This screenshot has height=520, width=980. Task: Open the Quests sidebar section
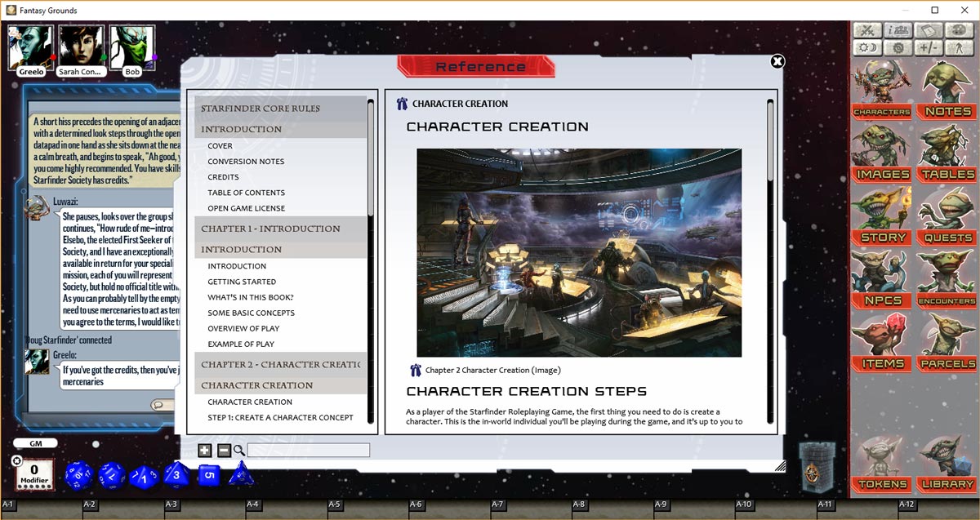click(946, 216)
